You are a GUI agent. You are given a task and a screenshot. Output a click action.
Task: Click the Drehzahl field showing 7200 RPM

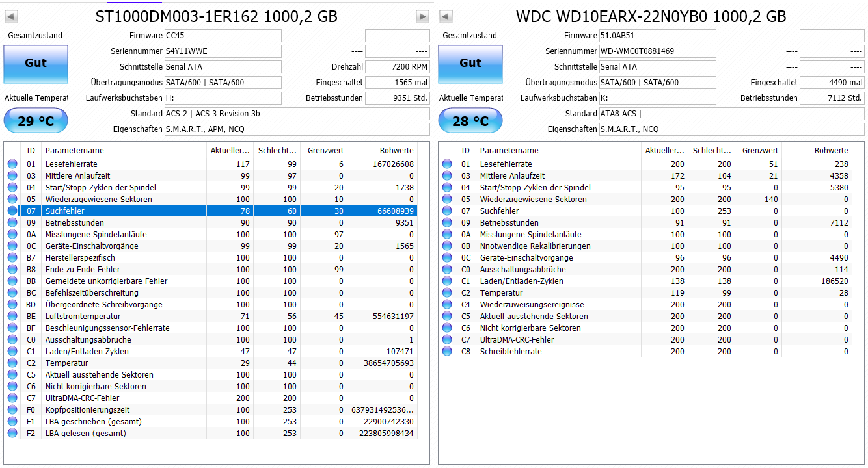point(398,67)
